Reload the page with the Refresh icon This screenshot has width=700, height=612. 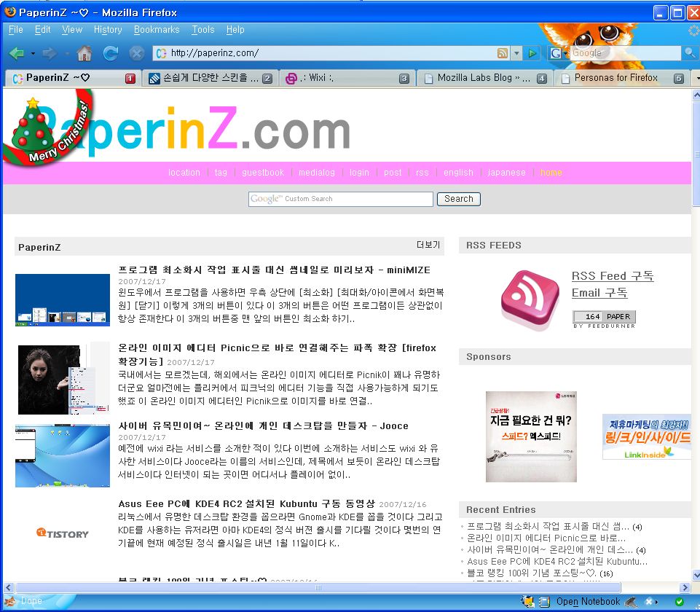pyautogui.click(x=110, y=53)
